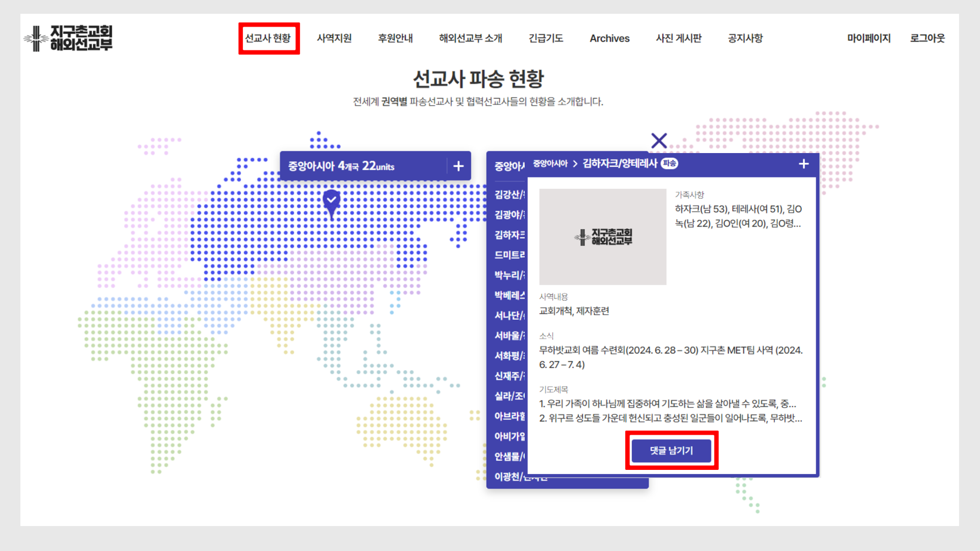This screenshot has width=980, height=551.
Task: Click the breadcrumb chevron arrow after 중앙아시아
Action: tap(575, 164)
